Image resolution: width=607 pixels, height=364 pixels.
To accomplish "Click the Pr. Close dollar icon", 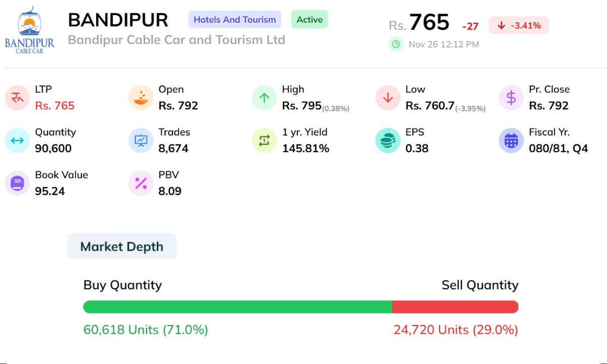I will point(511,98).
